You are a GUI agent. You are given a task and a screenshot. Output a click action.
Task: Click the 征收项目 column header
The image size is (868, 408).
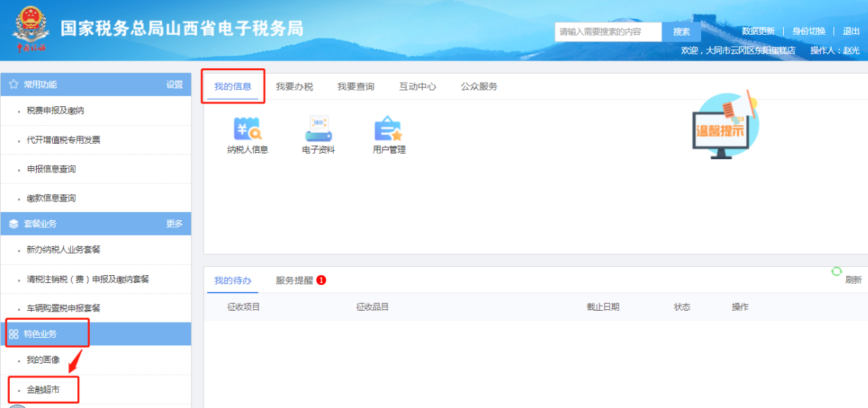coord(243,307)
